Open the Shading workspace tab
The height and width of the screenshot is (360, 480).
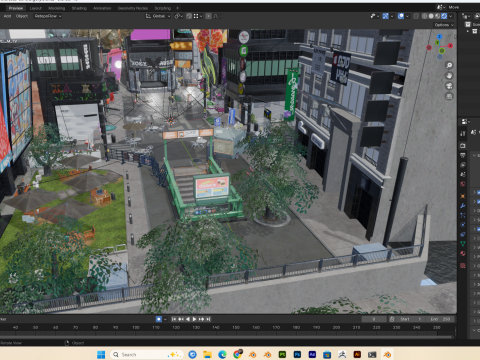pyautogui.click(x=79, y=8)
